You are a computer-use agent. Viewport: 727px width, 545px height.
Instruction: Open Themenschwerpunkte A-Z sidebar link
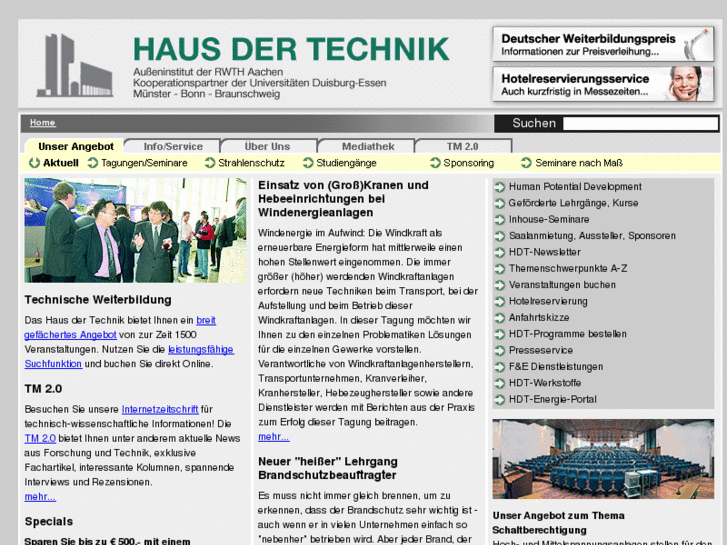coord(568,269)
